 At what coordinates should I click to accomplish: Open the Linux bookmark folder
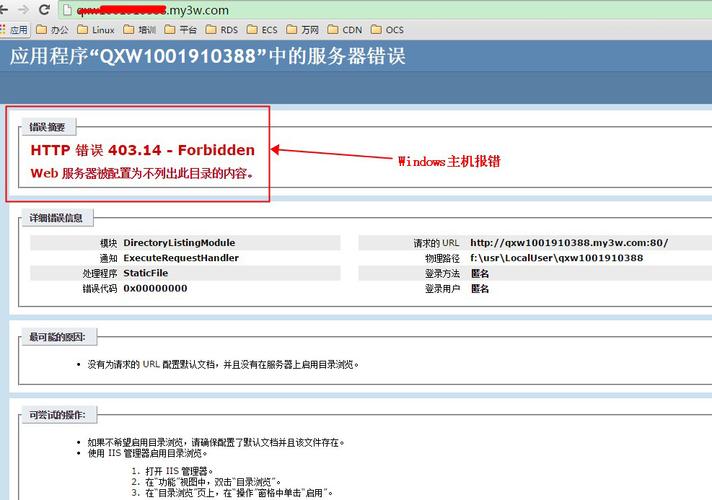(x=96, y=30)
